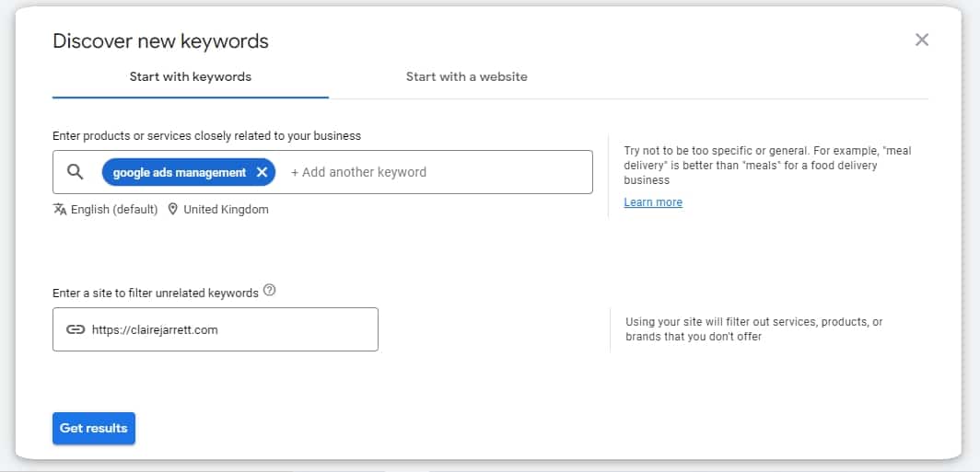This screenshot has height=472, width=980.
Task: Open the Learn more link
Action: tap(653, 202)
